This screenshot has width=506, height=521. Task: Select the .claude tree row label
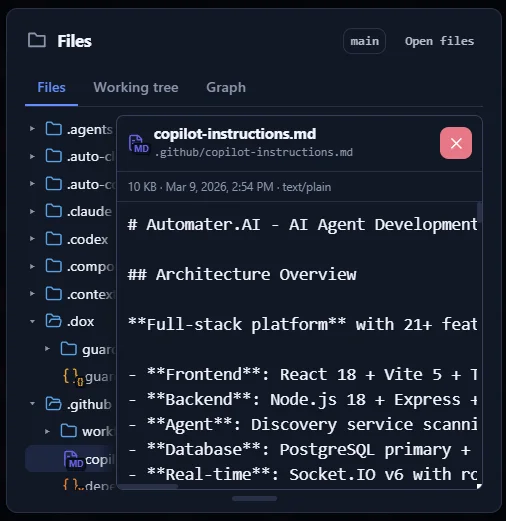click(89, 211)
